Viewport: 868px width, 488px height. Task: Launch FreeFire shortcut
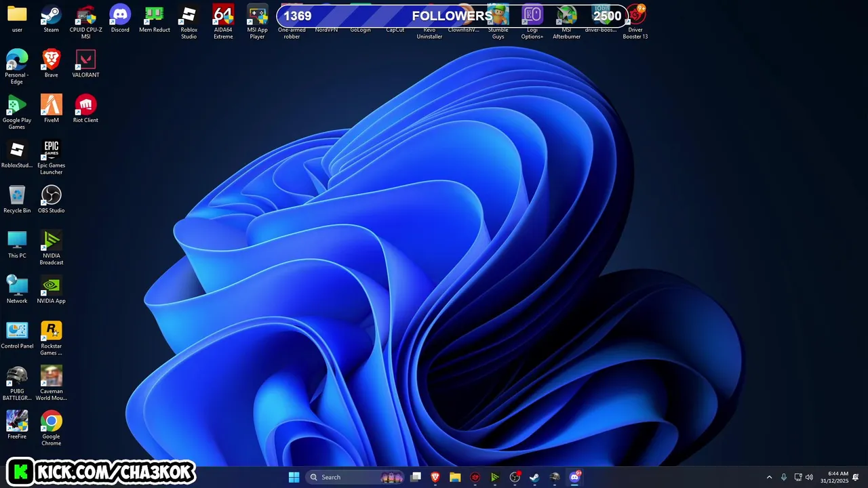[17, 421]
